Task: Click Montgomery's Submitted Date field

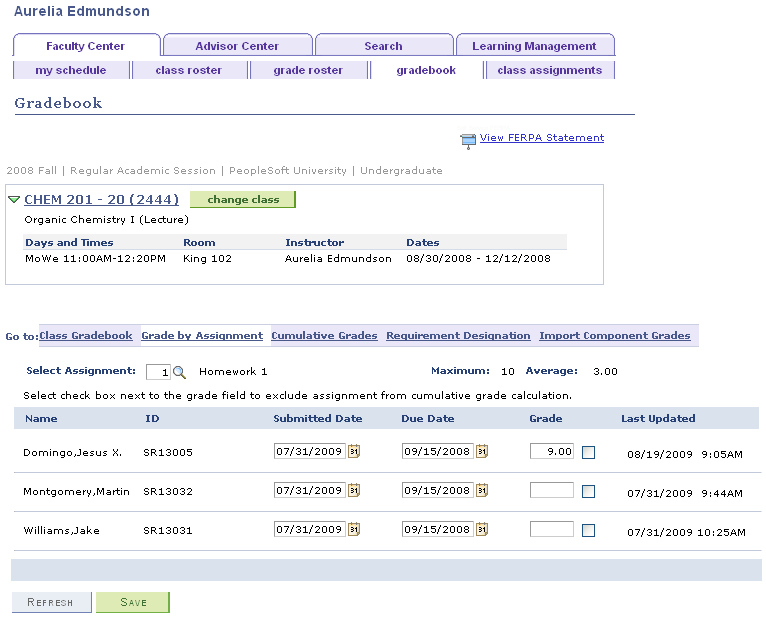Action: click(x=310, y=490)
